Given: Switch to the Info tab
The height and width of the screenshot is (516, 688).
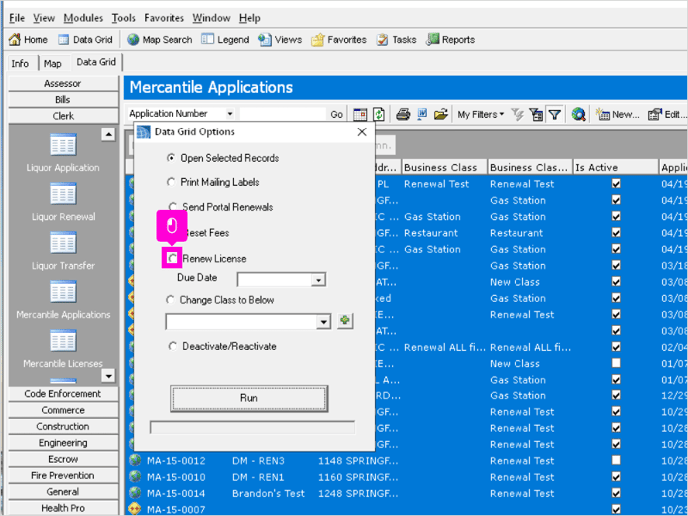Looking at the screenshot, I should (20, 64).
